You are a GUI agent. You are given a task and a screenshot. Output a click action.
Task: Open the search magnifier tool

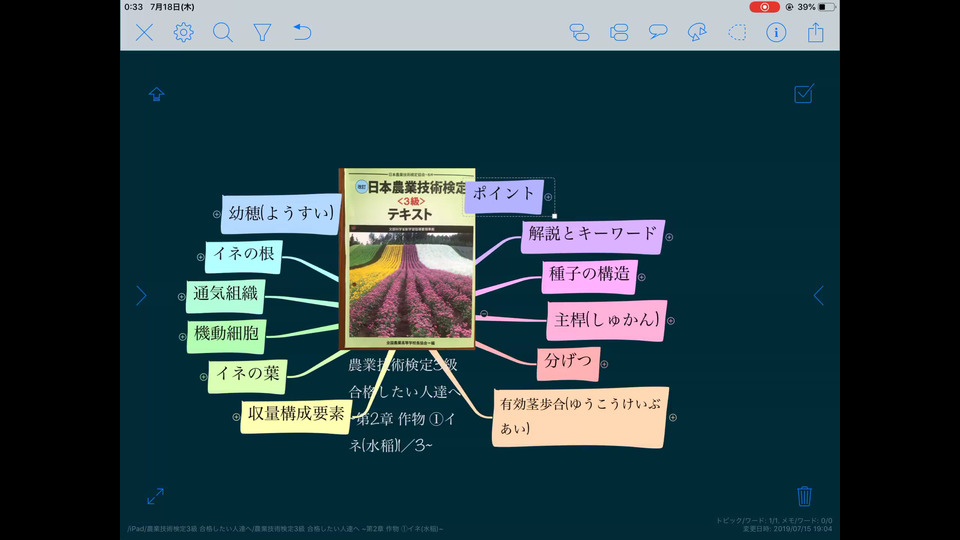(223, 32)
